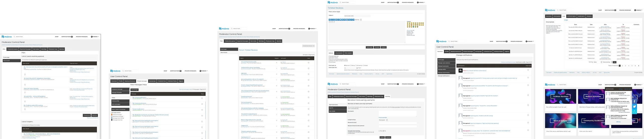
Task: Expand the MOBVOI user menu on the Manage notifications page
Action: (530, 41)
